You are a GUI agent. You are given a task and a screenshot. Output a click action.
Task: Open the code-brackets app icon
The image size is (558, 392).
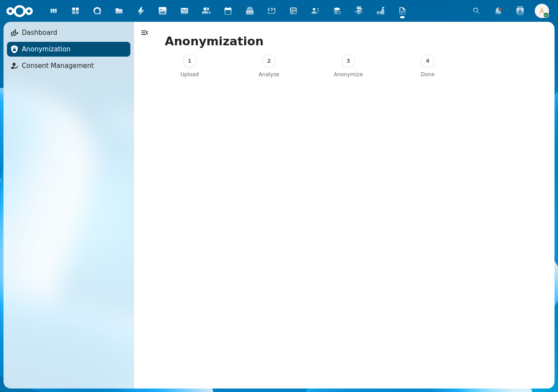click(x=272, y=11)
